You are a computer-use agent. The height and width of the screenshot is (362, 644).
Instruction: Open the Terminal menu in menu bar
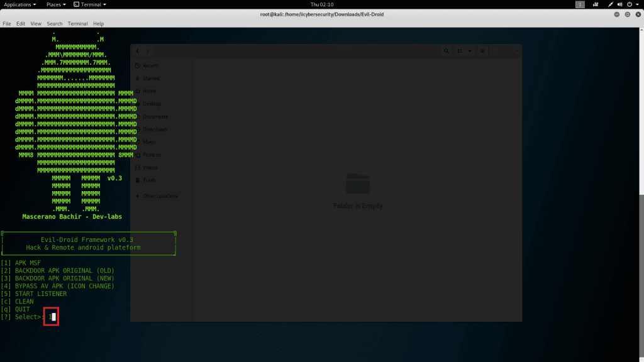click(x=78, y=24)
